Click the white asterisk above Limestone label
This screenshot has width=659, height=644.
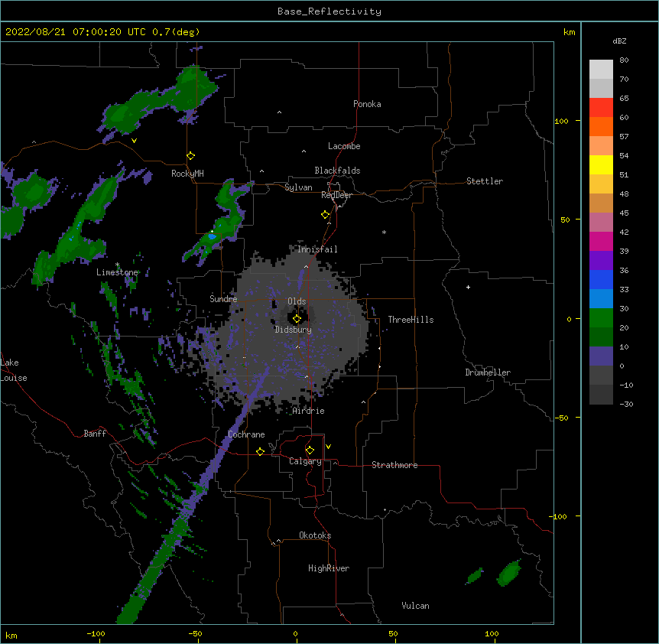118,265
